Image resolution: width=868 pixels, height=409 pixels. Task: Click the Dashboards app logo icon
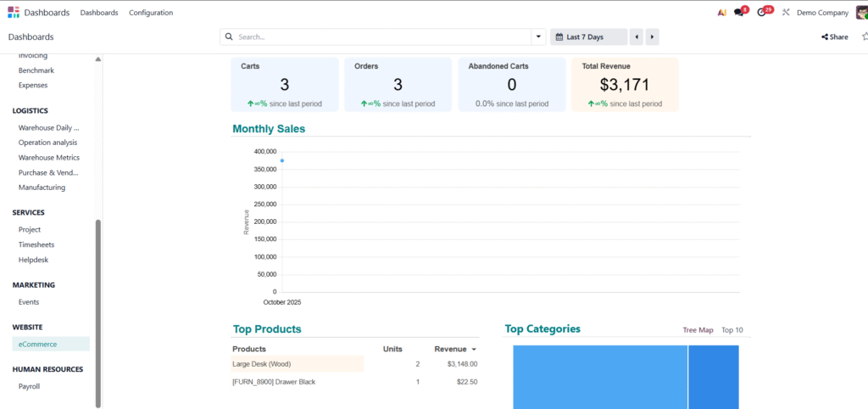(13, 13)
